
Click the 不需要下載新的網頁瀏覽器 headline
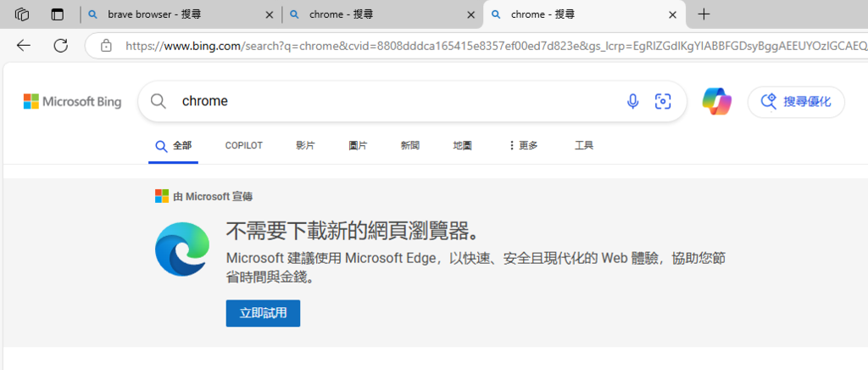click(353, 232)
